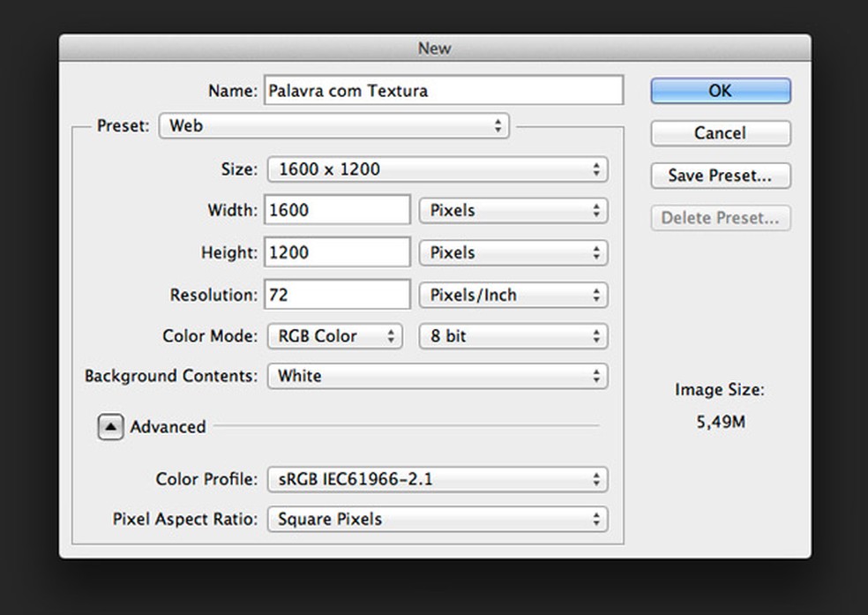Click the Height value field
868x615 pixels.
coord(337,253)
